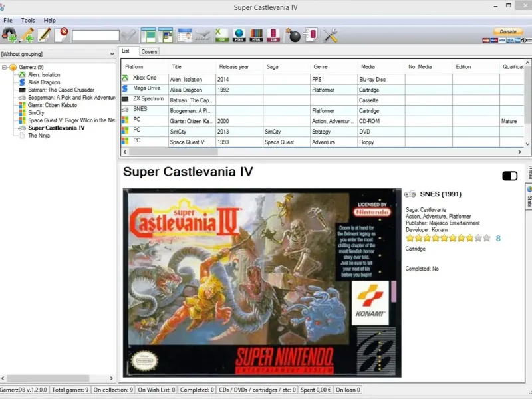532x399 pixels.
Task: Select Giants: Citizen Kabuto in tree
Action: (x=53, y=105)
